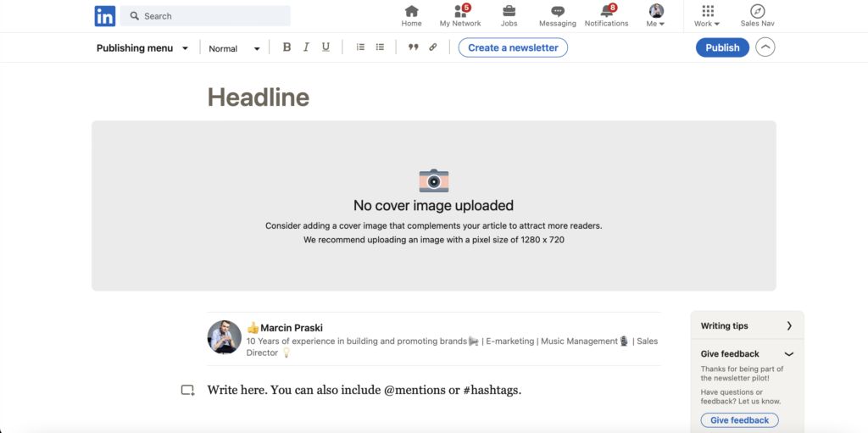
Task: Click the LinkedIn logo icon
Action: click(105, 16)
